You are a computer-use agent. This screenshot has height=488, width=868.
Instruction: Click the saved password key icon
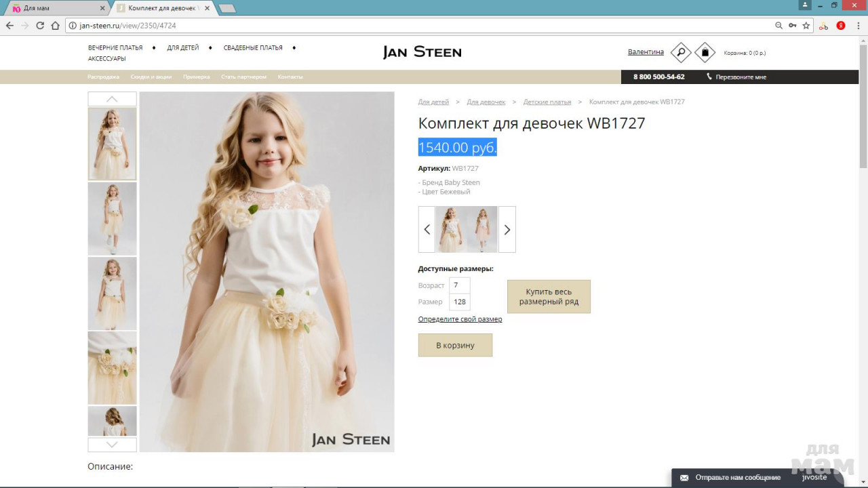pyautogui.click(x=792, y=26)
